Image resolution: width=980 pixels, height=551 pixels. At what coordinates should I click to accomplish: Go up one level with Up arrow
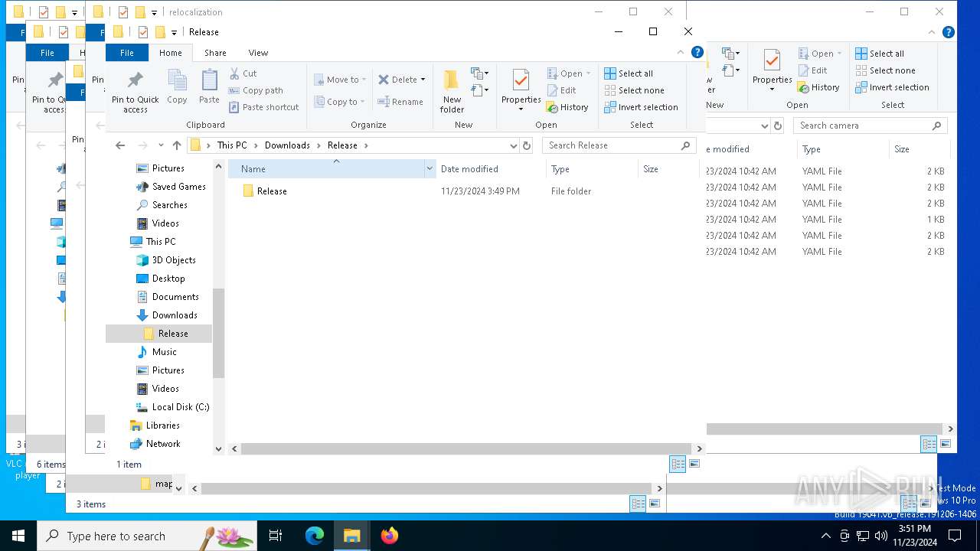177,145
